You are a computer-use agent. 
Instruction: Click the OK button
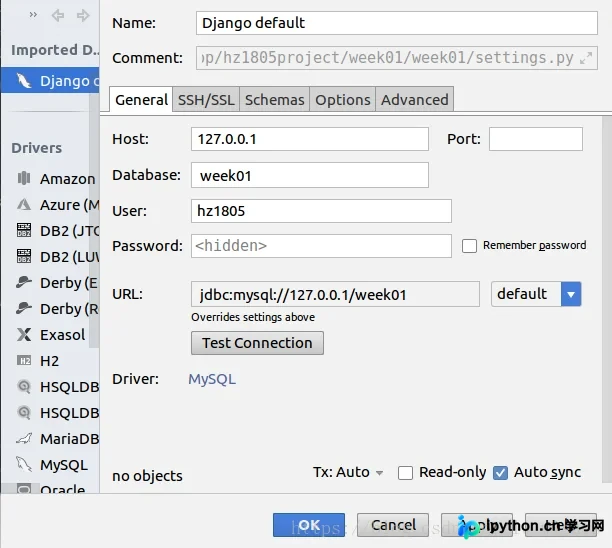(309, 525)
